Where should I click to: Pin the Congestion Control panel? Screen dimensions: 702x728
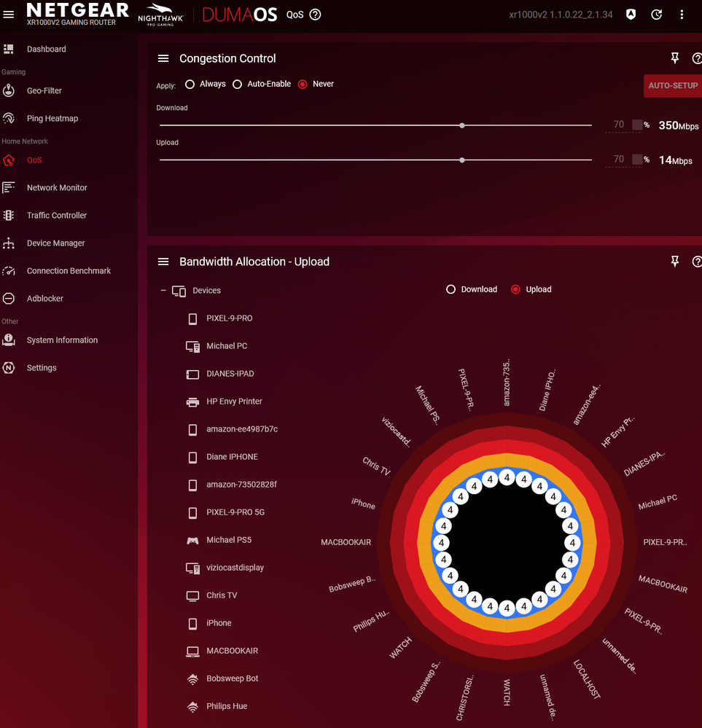674,58
